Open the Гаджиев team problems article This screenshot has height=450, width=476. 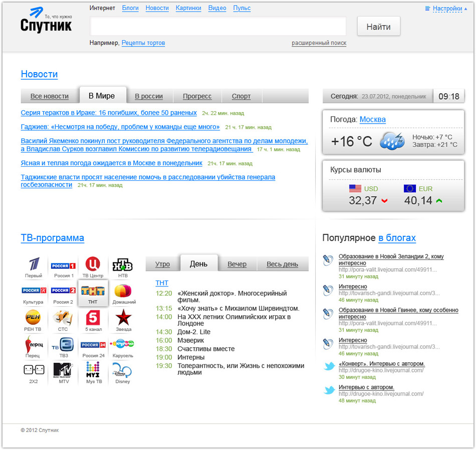120,127
